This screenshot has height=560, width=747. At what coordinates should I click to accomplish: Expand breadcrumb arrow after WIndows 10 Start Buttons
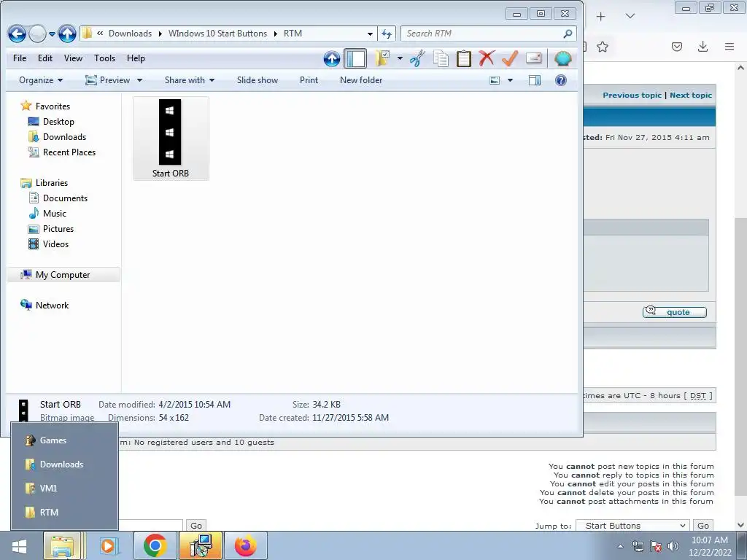pyautogui.click(x=275, y=34)
